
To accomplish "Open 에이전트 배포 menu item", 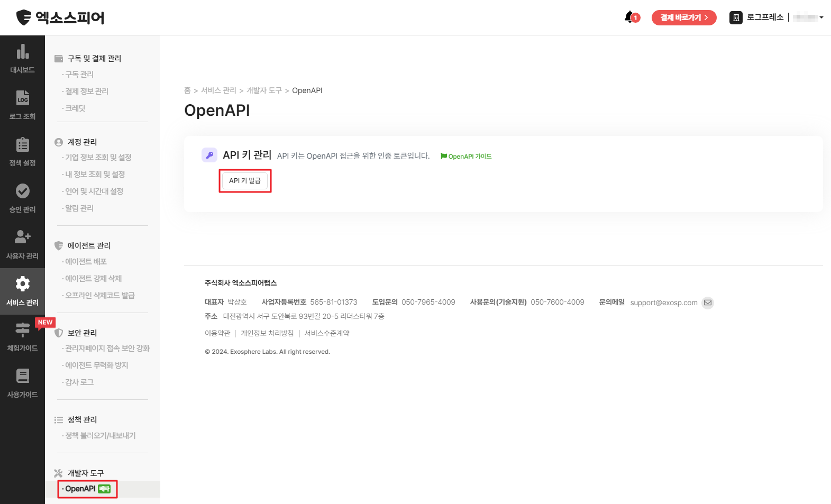I will (x=86, y=261).
